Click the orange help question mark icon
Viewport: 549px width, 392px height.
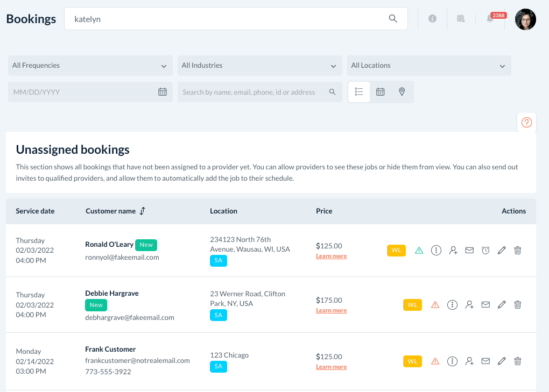(x=526, y=122)
